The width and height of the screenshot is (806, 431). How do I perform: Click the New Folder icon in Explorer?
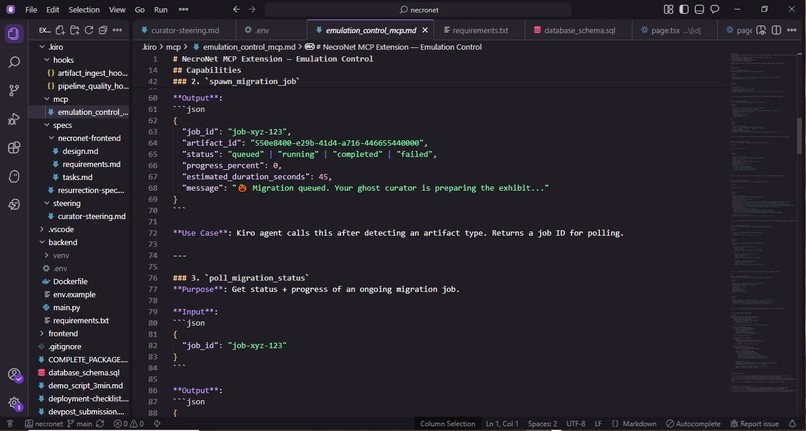tap(74, 30)
